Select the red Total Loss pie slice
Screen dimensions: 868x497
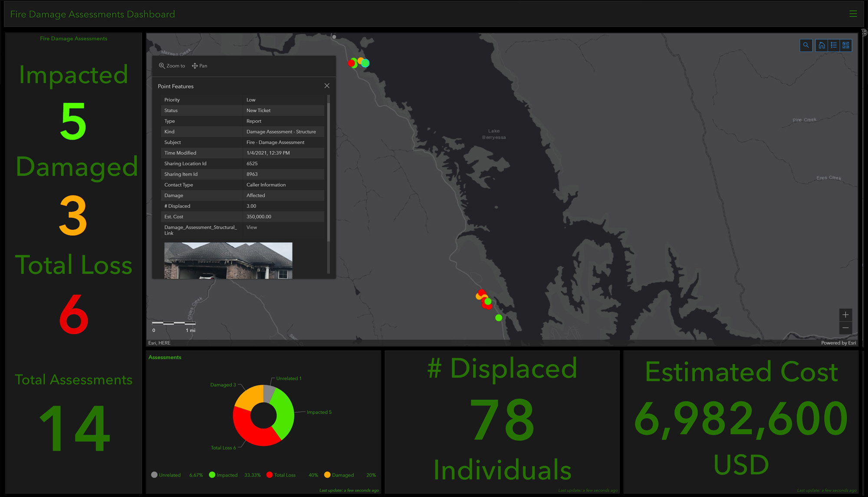pyautogui.click(x=252, y=434)
